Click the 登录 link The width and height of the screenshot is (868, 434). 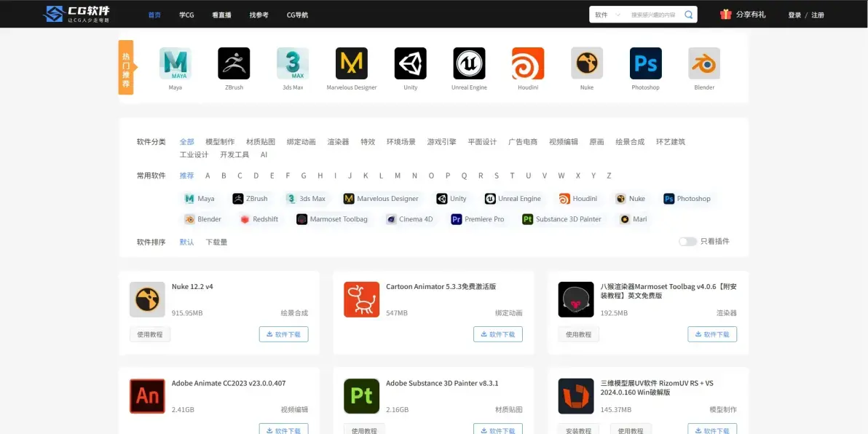pos(794,15)
